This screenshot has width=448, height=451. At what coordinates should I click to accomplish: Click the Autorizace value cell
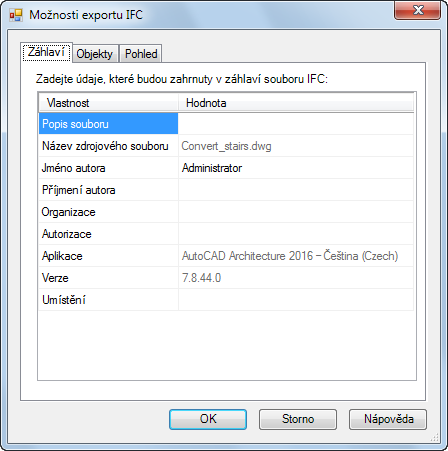(296, 234)
